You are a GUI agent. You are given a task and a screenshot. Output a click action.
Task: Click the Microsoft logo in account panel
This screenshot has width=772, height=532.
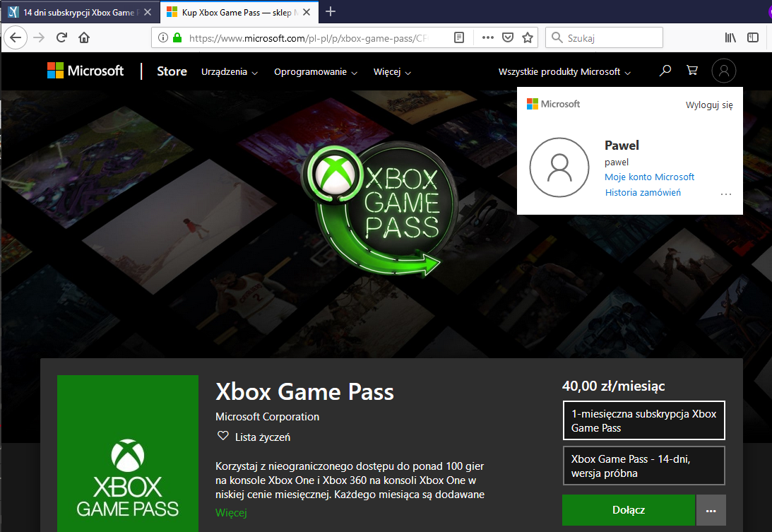(554, 104)
